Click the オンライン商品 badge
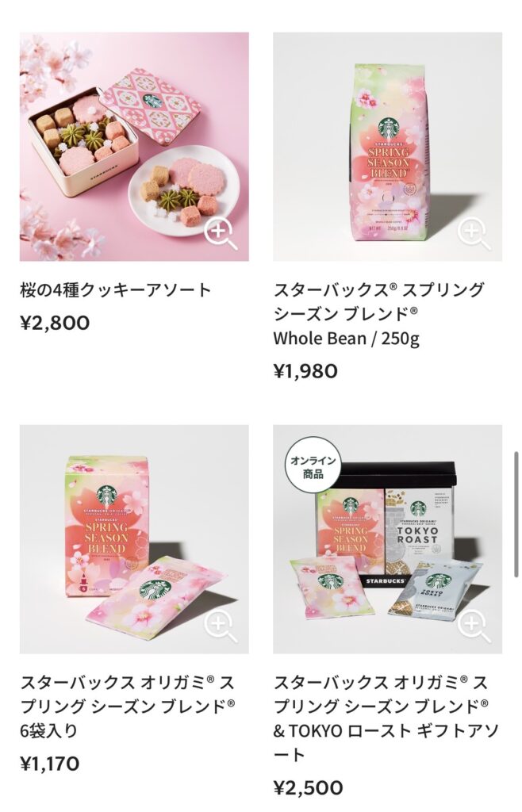Image resolution: width=522 pixels, height=812 pixels. [x=313, y=467]
